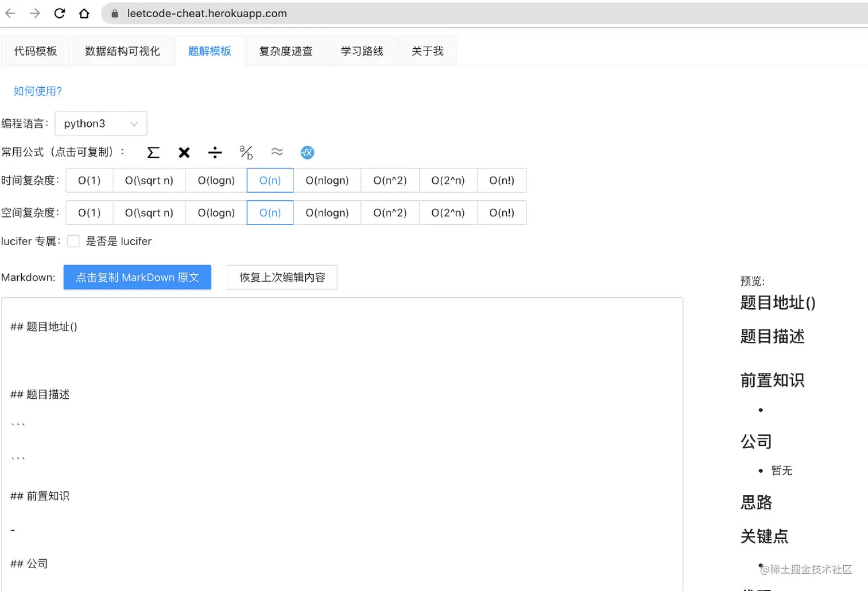Click the preview heading 前置知识
This screenshot has height=591, width=868.
tap(773, 380)
